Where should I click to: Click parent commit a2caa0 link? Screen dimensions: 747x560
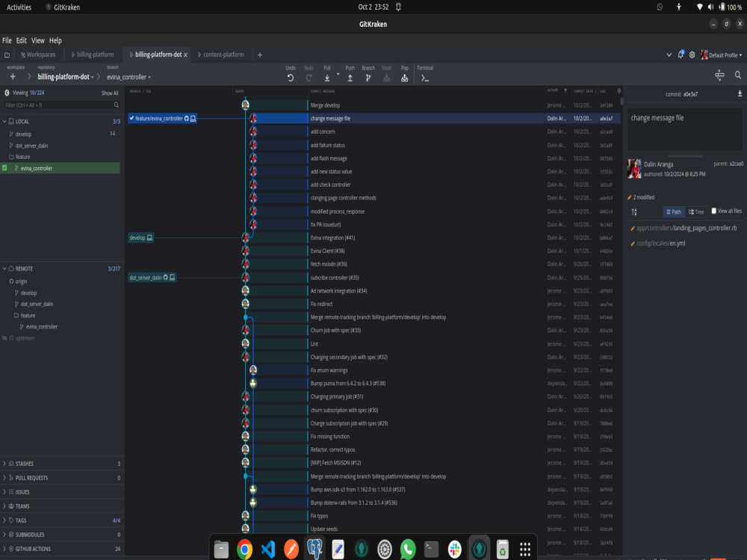[x=736, y=164]
